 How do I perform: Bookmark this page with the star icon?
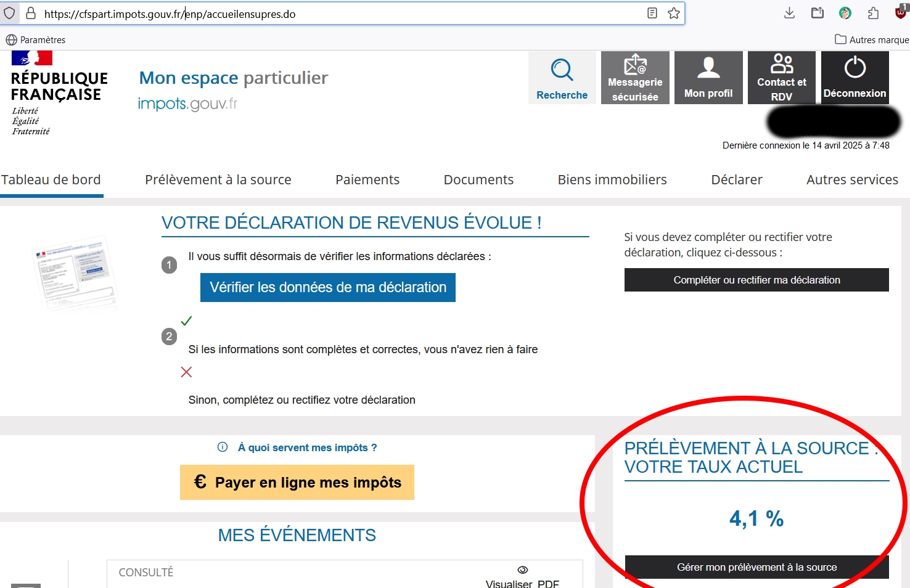point(674,12)
